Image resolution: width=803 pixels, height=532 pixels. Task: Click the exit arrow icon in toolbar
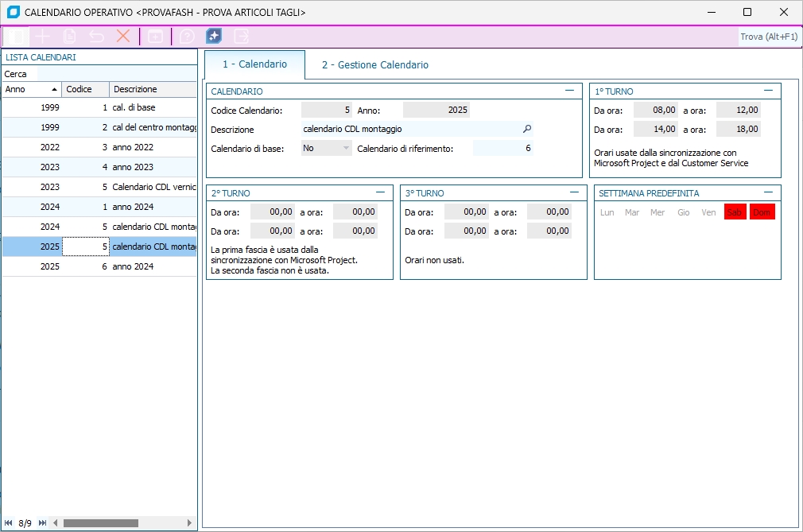coord(241,36)
